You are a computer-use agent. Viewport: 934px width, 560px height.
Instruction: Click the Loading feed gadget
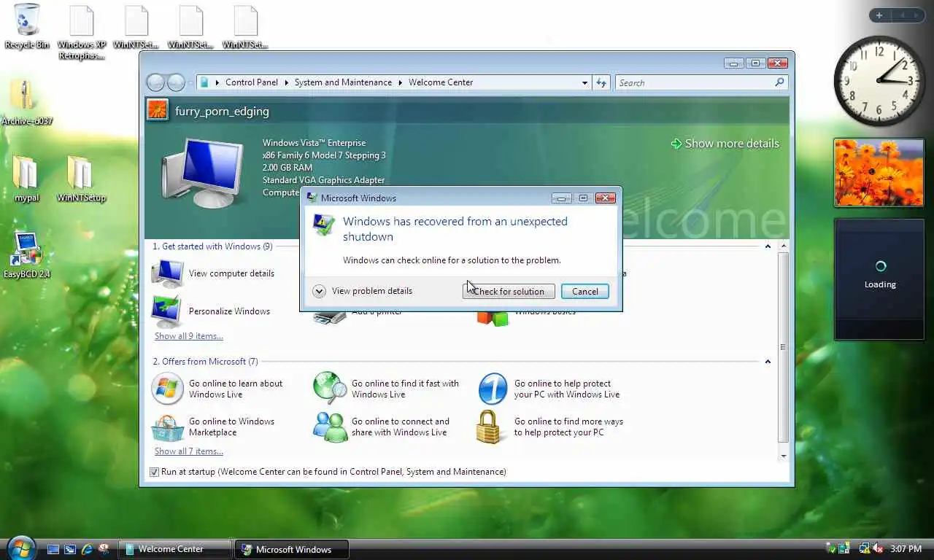[879, 279]
